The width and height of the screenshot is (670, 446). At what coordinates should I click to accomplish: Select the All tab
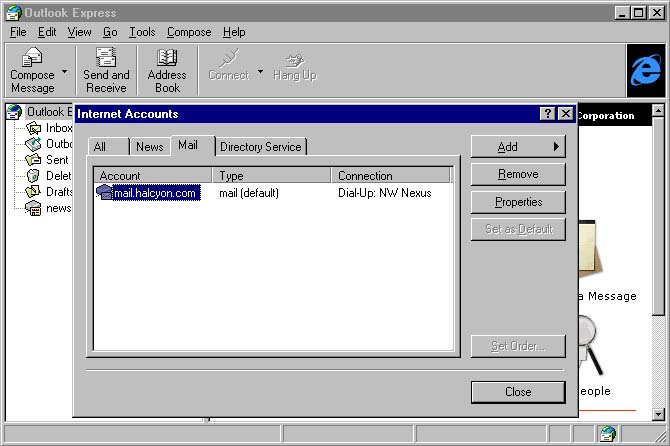click(99, 147)
